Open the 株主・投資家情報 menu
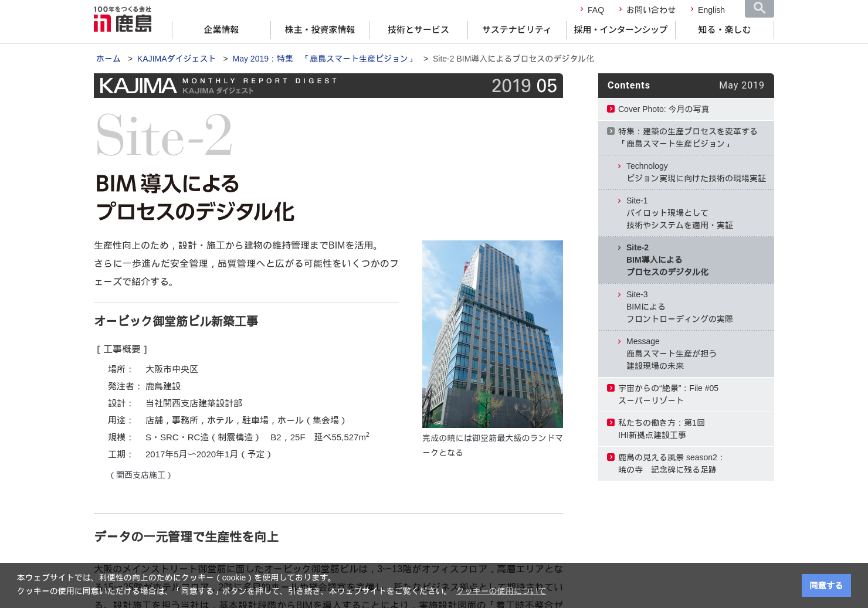Screen dimensions: 868x608 tap(320, 30)
